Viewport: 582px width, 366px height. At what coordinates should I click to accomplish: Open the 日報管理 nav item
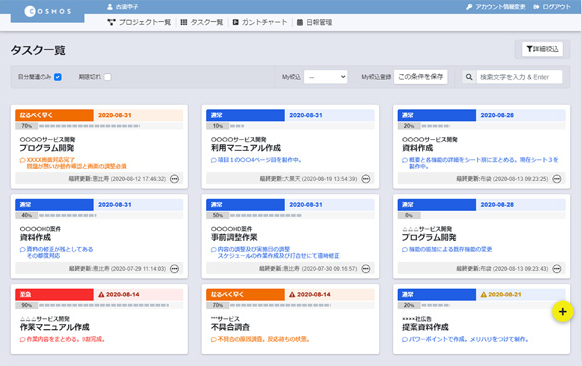314,22
